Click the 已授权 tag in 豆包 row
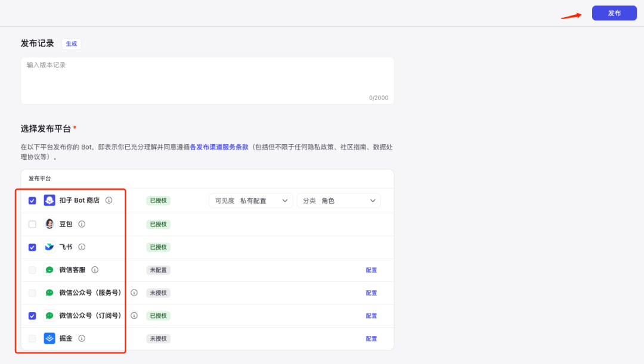 coord(158,225)
